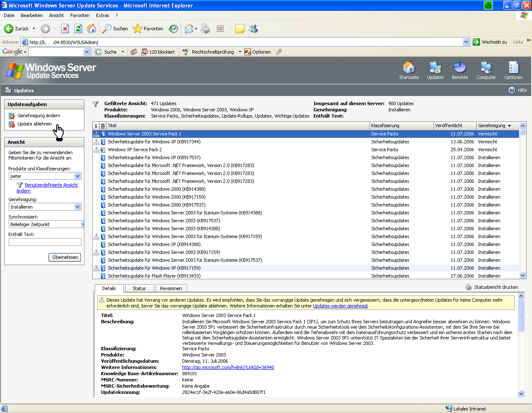Click the browser forward arrow
Screen dimensions: 532x413
click(45, 29)
